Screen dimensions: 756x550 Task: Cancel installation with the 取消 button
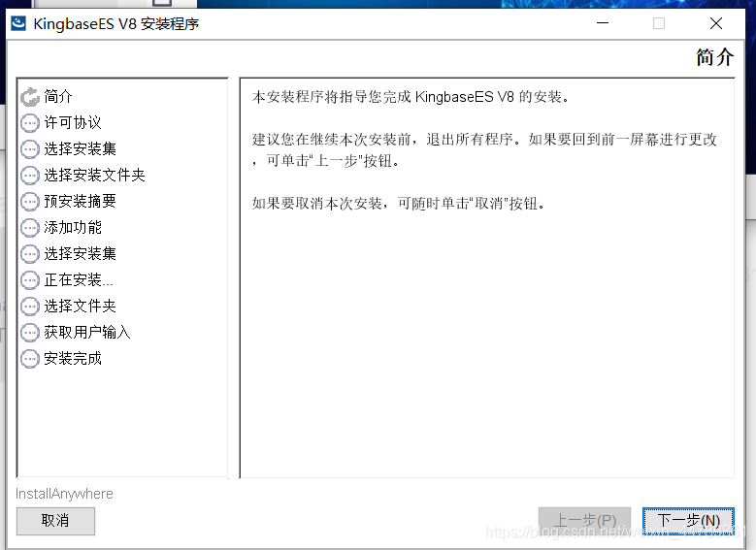[55, 521]
